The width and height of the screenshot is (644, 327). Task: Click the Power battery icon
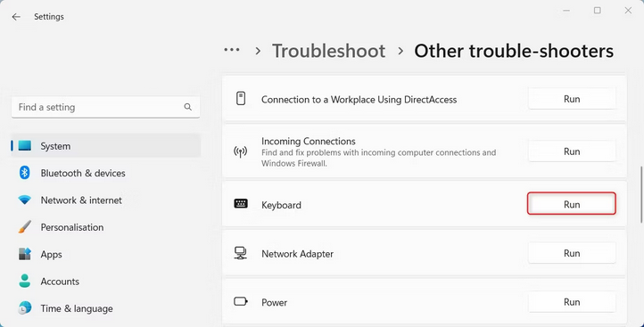(241, 302)
